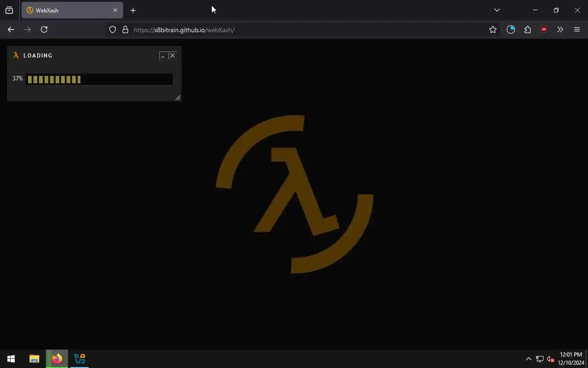Image resolution: width=588 pixels, height=368 pixels.
Task: Open the Firefox application menu
Action: (577, 29)
